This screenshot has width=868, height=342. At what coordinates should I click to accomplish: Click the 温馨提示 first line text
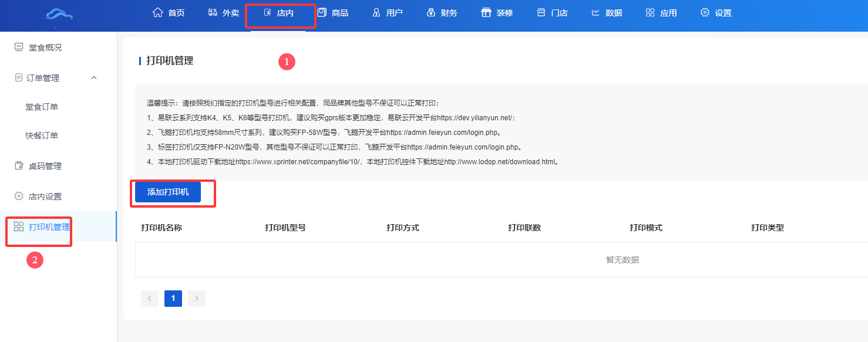pyautogui.click(x=293, y=103)
